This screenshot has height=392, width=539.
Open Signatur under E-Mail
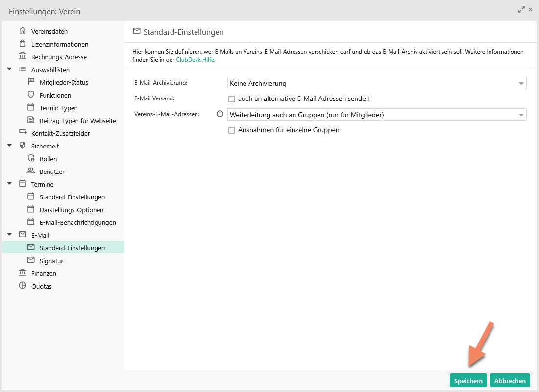(x=51, y=261)
